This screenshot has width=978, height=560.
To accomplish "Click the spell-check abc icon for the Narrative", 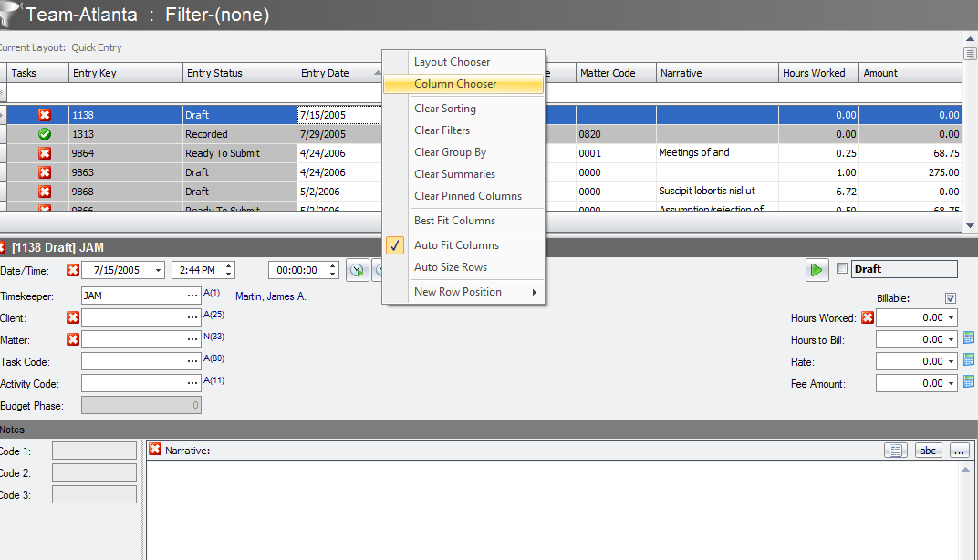I will (928, 450).
